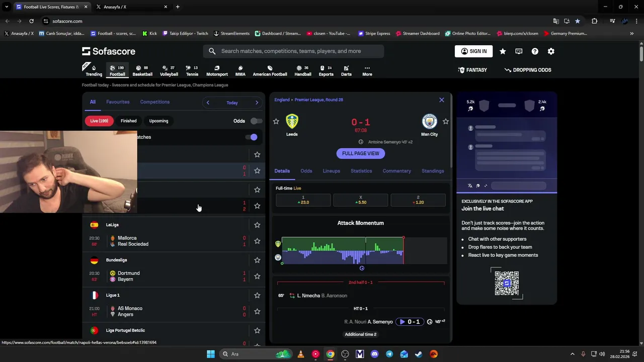Switch to the Competitions tab
Screen dimensions: 644x362
click(155, 102)
